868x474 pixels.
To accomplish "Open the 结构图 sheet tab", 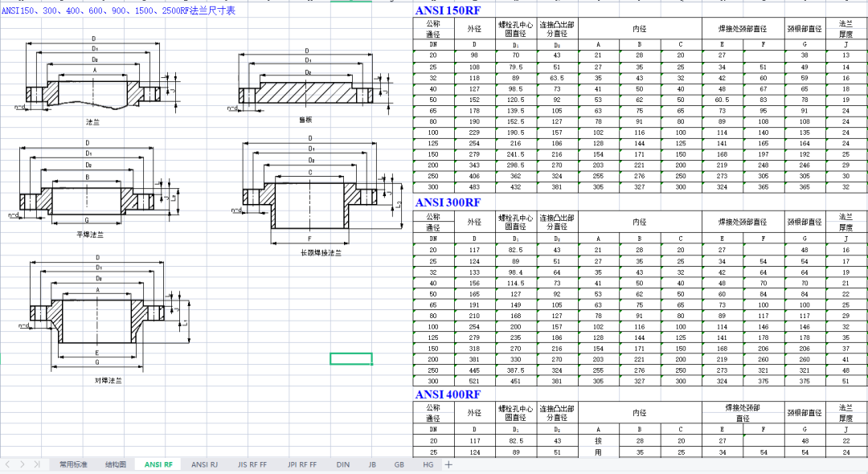I will click(x=115, y=464).
